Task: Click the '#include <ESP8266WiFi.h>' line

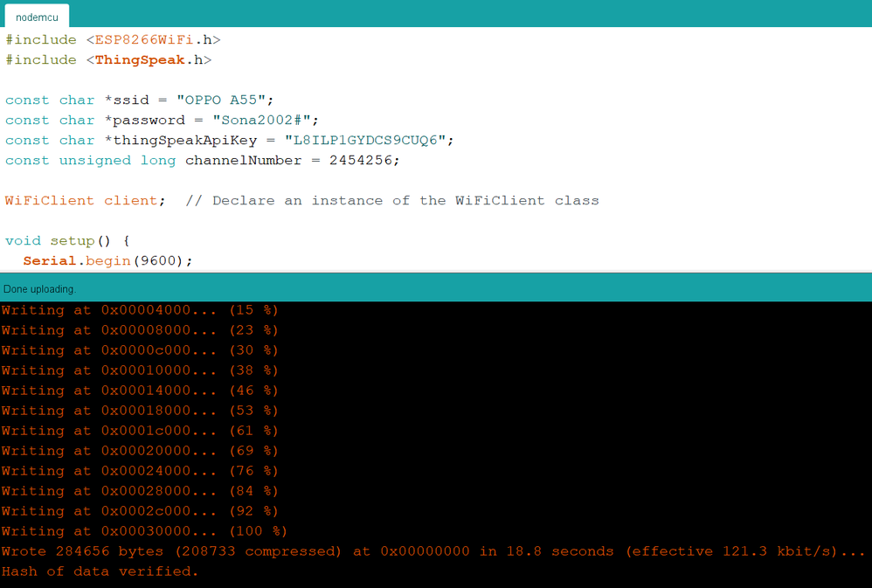Action: pyautogui.click(x=113, y=40)
